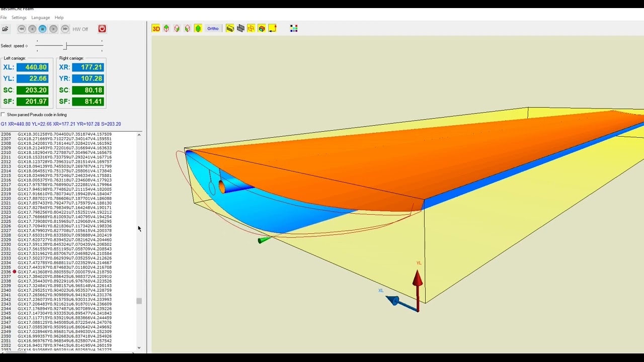The image size is (644, 362).
Task: Select the second cube view icon
Action: [x=177, y=29]
